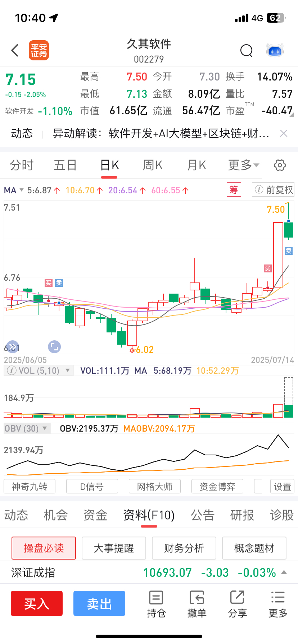This screenshot has width=298, height=644.
Task: Select the 财务分析 button
Action: 184,548
